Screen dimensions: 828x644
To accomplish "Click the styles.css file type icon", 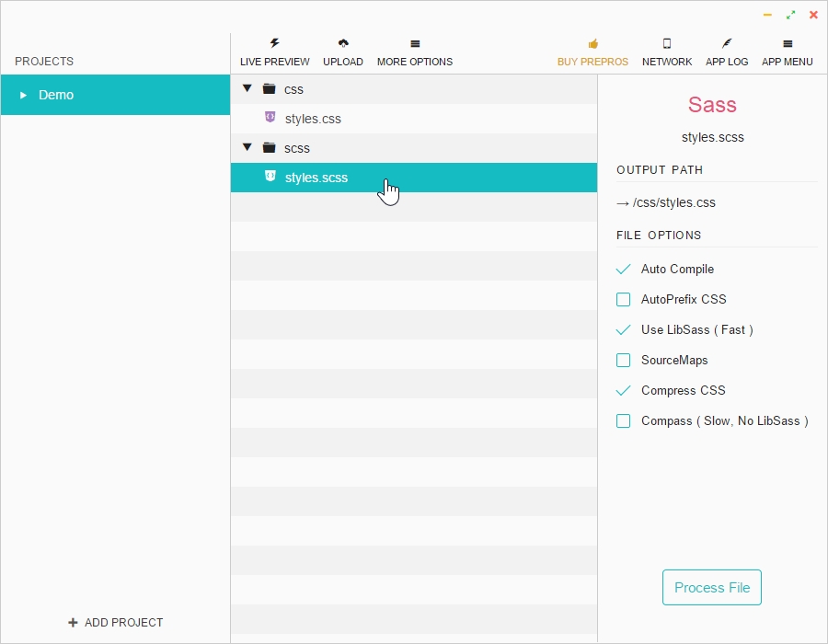I will (x=270, y=118).
